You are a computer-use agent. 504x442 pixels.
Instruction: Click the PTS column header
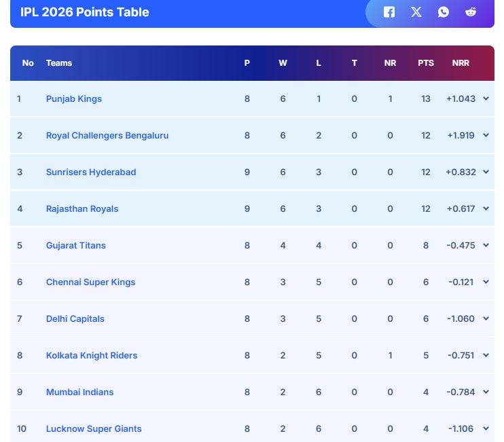pyautogui.click(x=426, y=63)
